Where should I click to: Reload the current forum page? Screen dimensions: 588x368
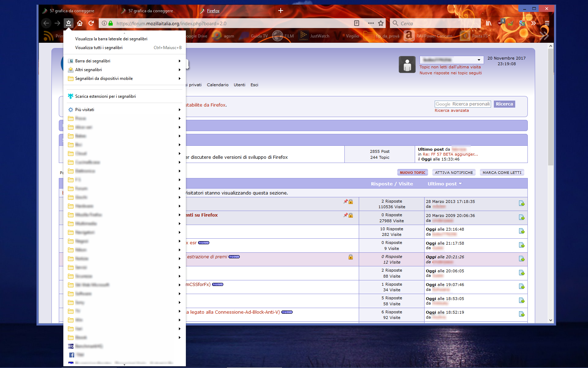pyautogui.click(x=91, y=23)
